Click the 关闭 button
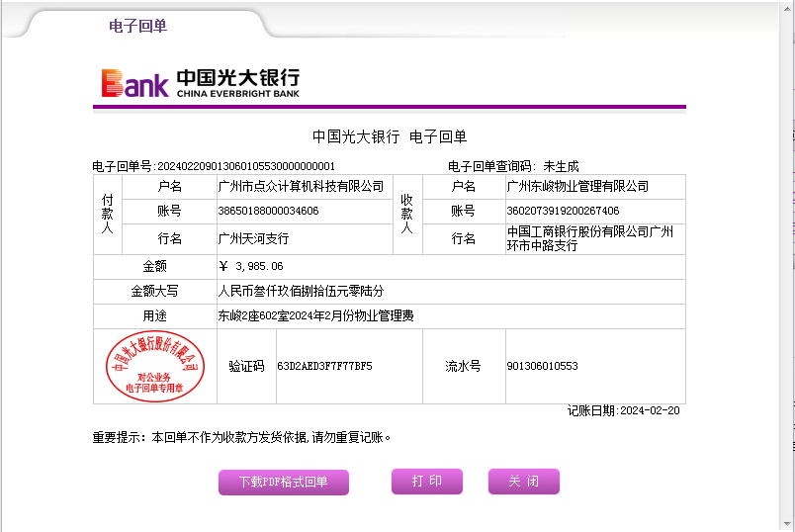The image size is (795, 532). point(523,482)
